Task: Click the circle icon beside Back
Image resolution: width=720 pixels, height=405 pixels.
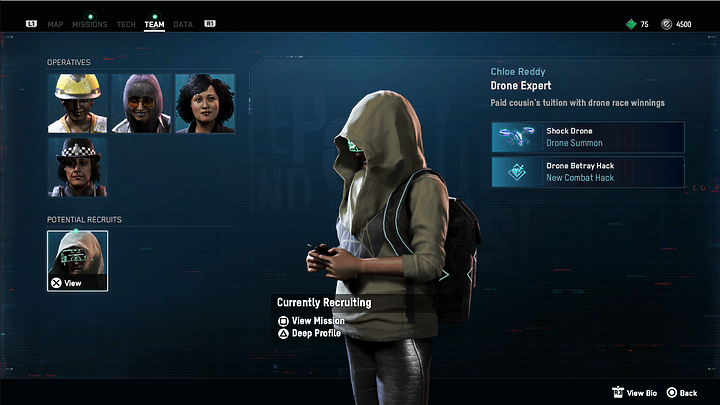Action: [x=672, y=393]
